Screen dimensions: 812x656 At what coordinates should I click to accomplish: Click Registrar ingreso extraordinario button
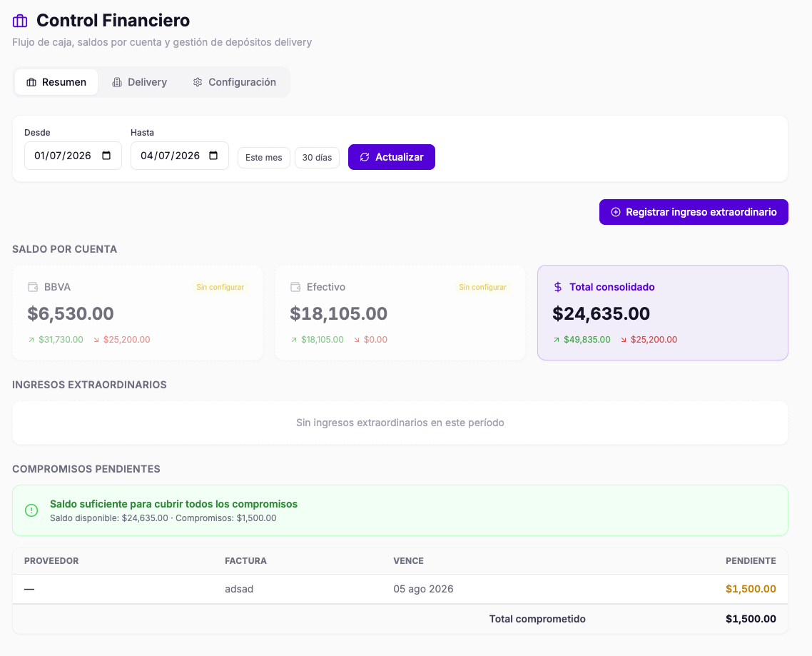pyautogui.click(x=694, y=212)
